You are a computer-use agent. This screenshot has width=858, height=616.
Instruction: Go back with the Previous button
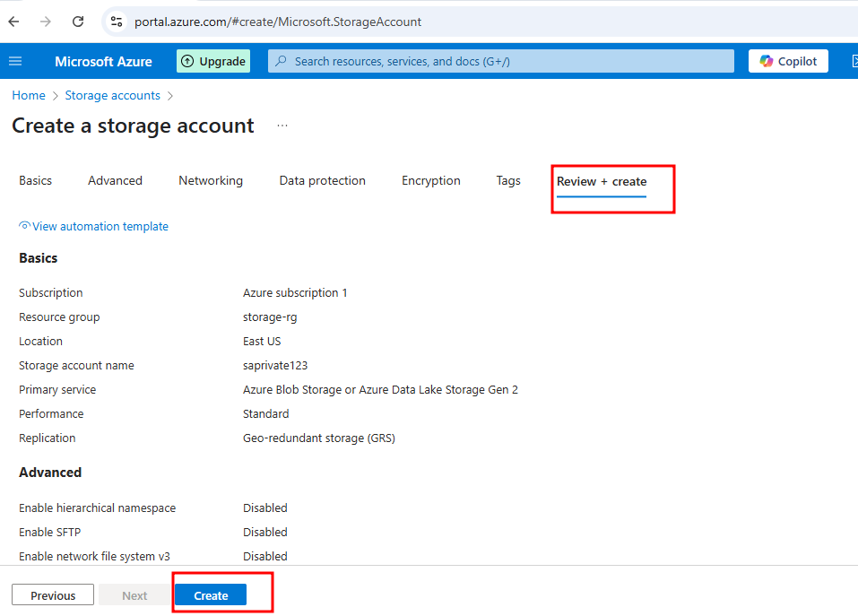[x=53, y=595]
